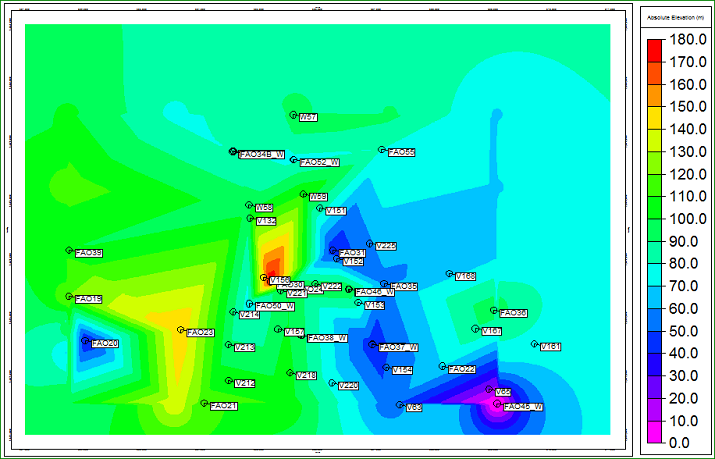Select the V168 well marker
The height and width of the screenshot is (459, 715).
[x=449, y=273]
